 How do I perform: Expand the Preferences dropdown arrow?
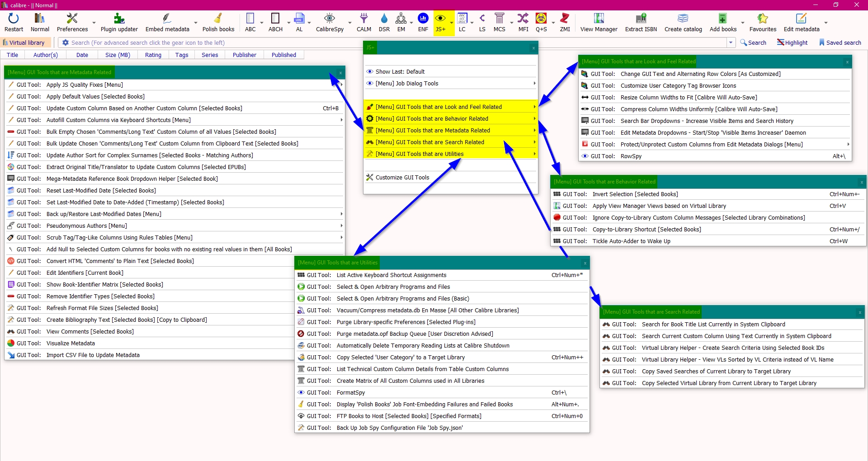pos(94,23)
